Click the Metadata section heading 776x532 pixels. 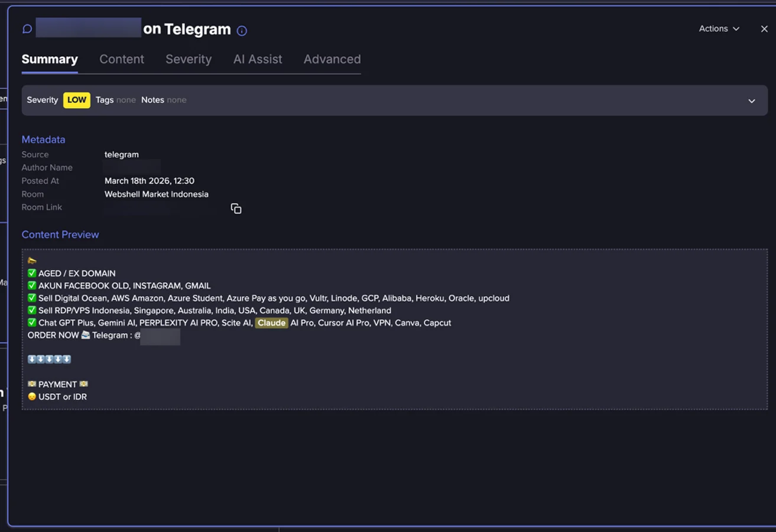[x=43, y=140]
